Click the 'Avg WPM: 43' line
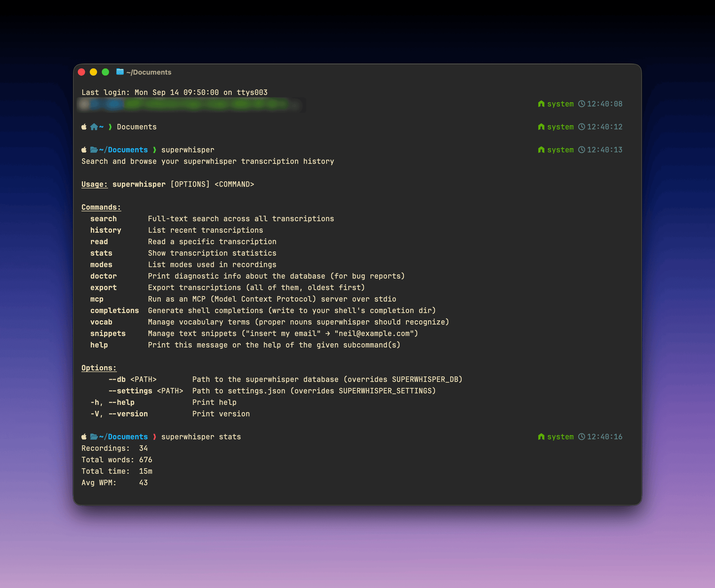 (115, 483)
